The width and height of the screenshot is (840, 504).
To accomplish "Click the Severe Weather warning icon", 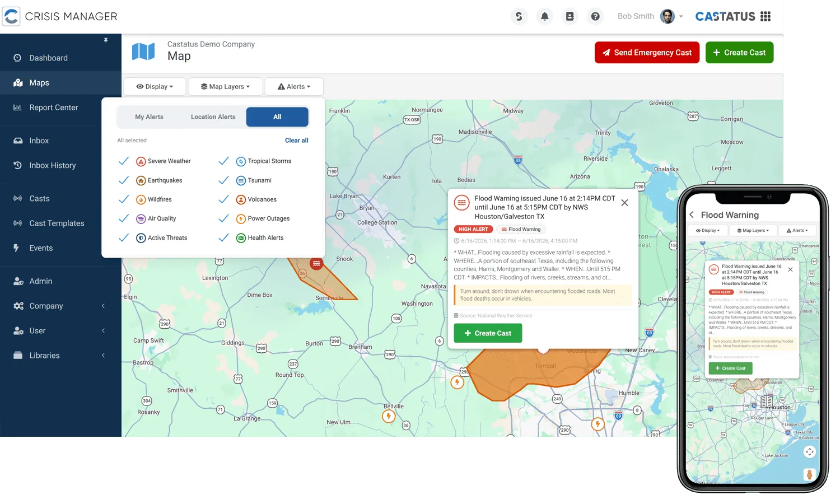I will [141, 161].
